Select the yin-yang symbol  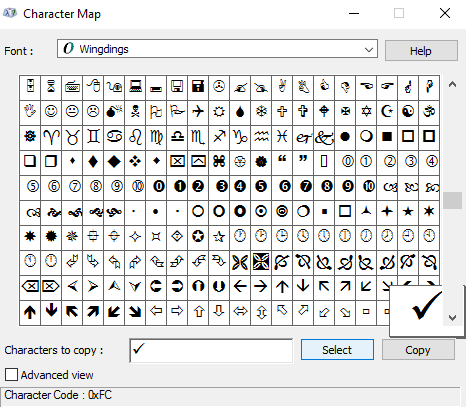[x=408, y=111]
